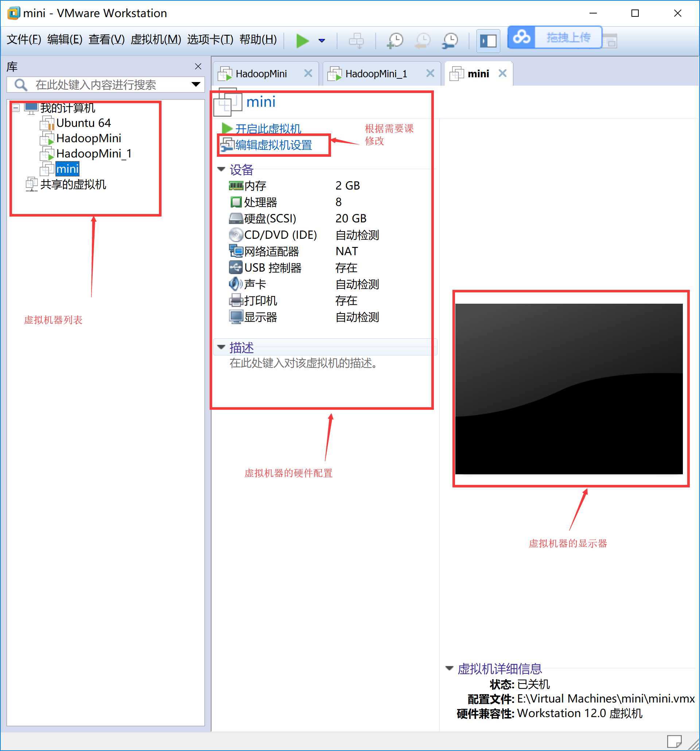This screenshot has height=751, width=700.
Task: Click the description text field
Action: pyautogui.click(x=304, y=363)
